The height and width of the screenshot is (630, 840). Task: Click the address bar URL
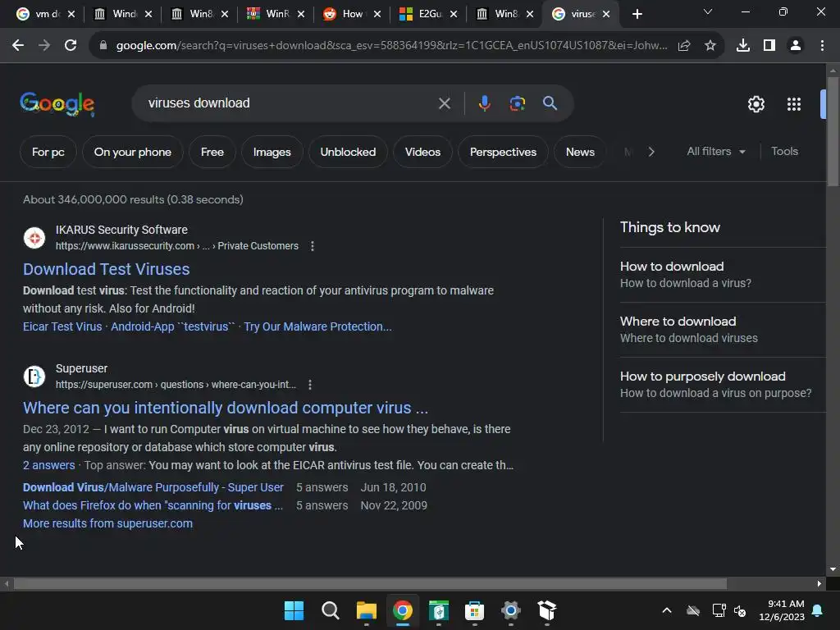[391, 46]
